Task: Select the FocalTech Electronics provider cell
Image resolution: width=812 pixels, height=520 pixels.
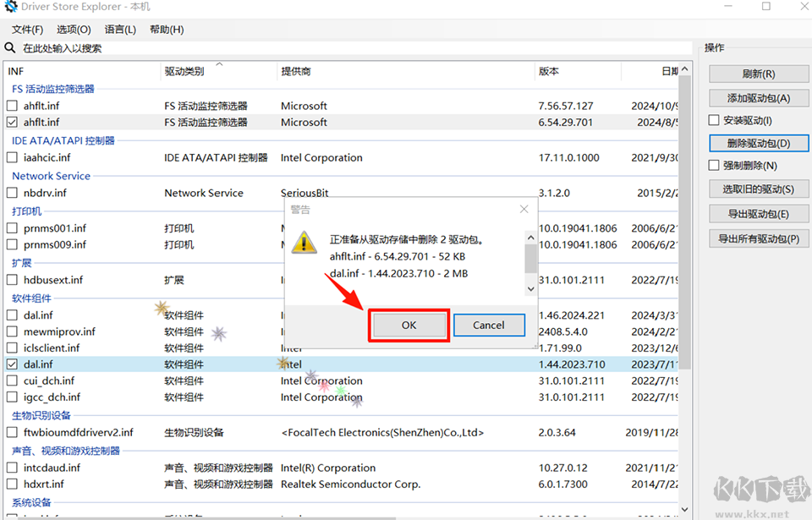Action: (x=382, y=432)
